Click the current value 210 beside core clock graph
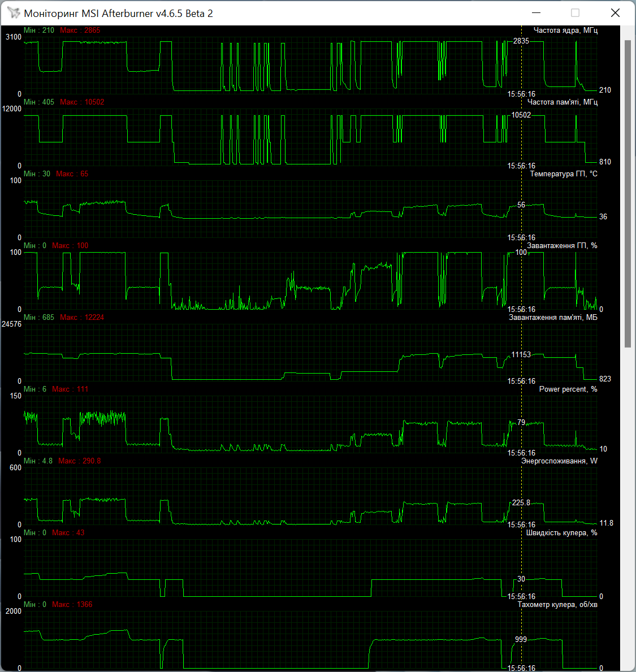Image resolution: width=636 pixels, height=672 pixels. (x=605, y=90)
